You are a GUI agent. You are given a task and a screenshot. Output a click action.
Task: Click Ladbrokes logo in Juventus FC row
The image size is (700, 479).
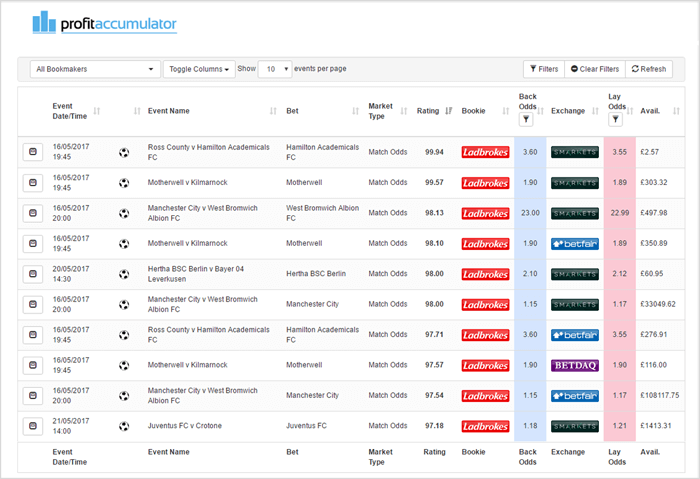tap(485, 426)
